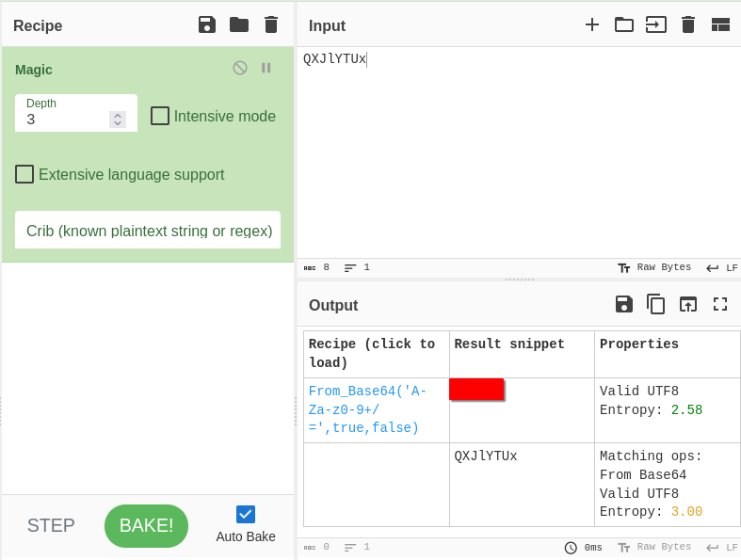Load a saved recipe folder icon
Image resolution: width=741 pixels, height=560 pixels.
pos(239,25)
